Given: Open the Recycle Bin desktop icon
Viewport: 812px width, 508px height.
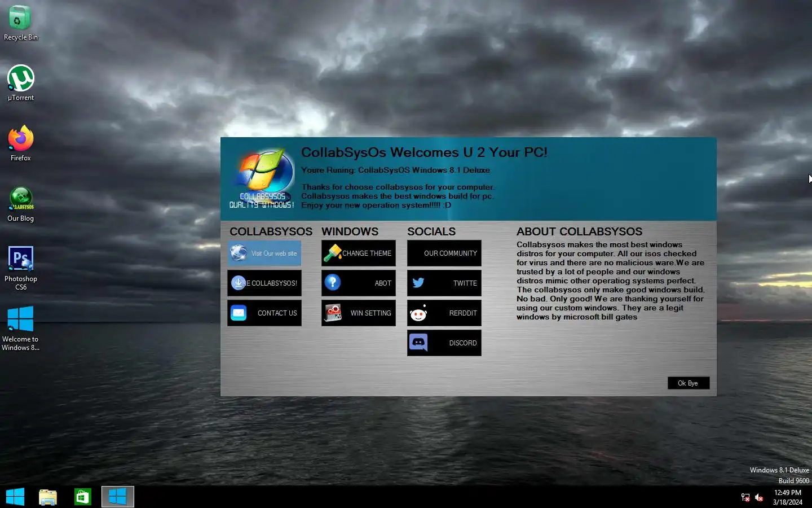Looking at the screenshot, I should point(20,23).
